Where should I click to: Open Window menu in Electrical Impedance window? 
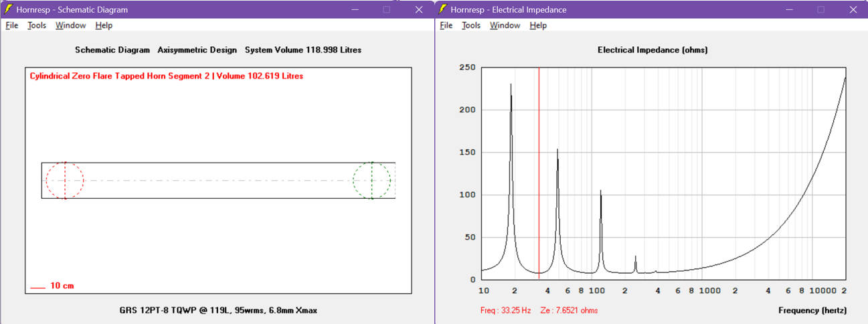click(505, 25)
